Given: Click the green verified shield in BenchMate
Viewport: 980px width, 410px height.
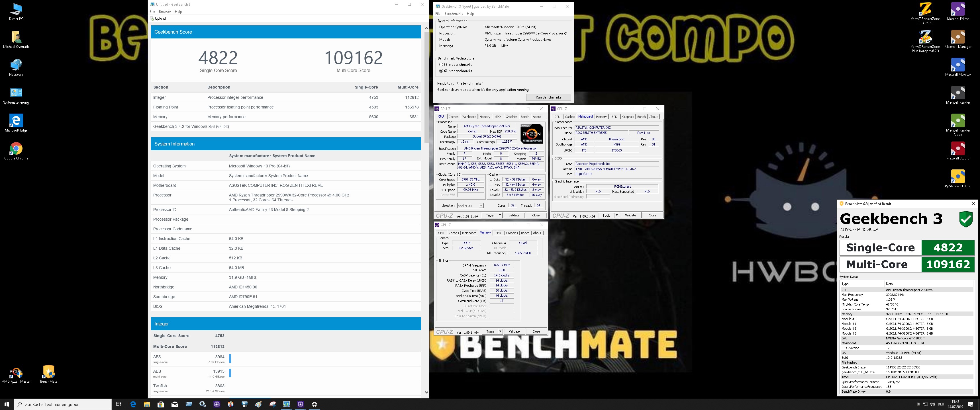Looking at the screenshot, I should pos(966,220).
